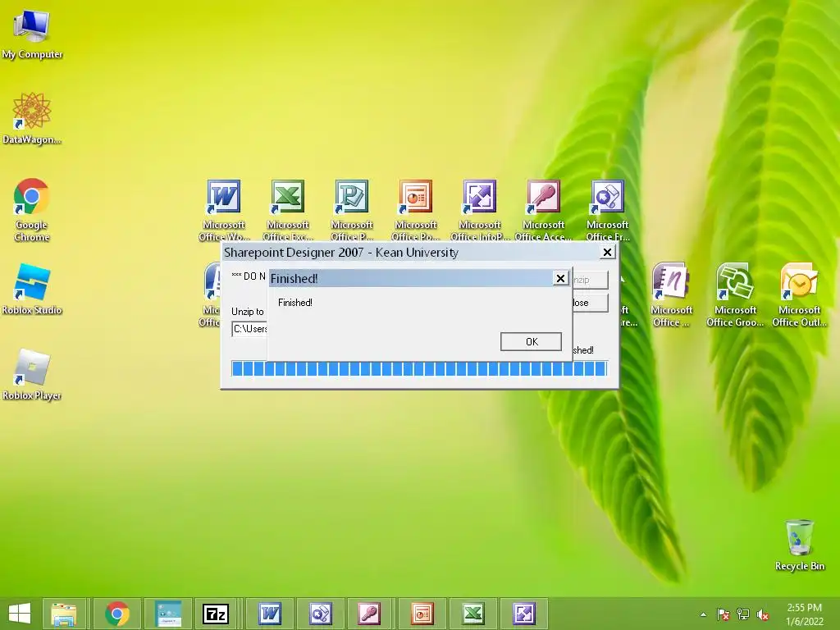
Task: Open Excel from the taskbar
Action: [473, 614]
